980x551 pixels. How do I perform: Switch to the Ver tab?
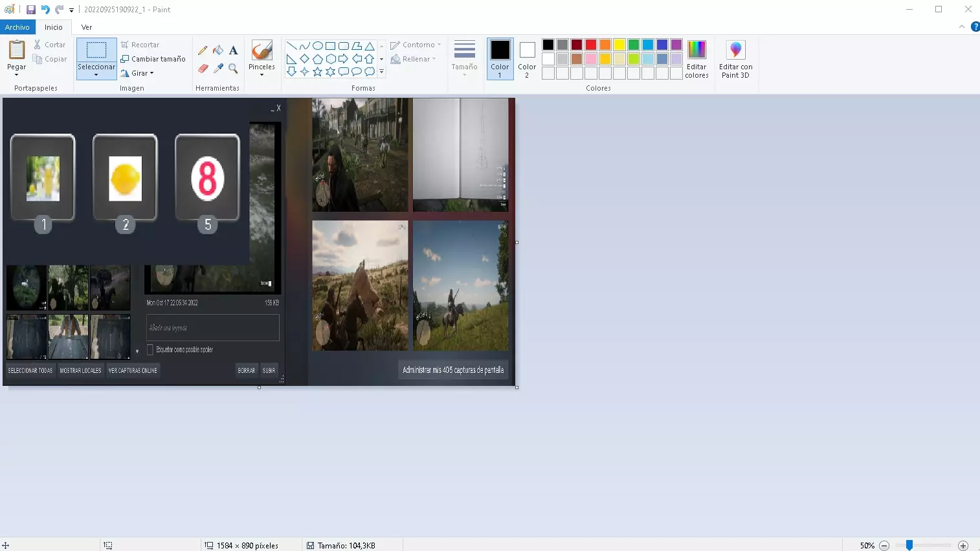tap(87, 27)
